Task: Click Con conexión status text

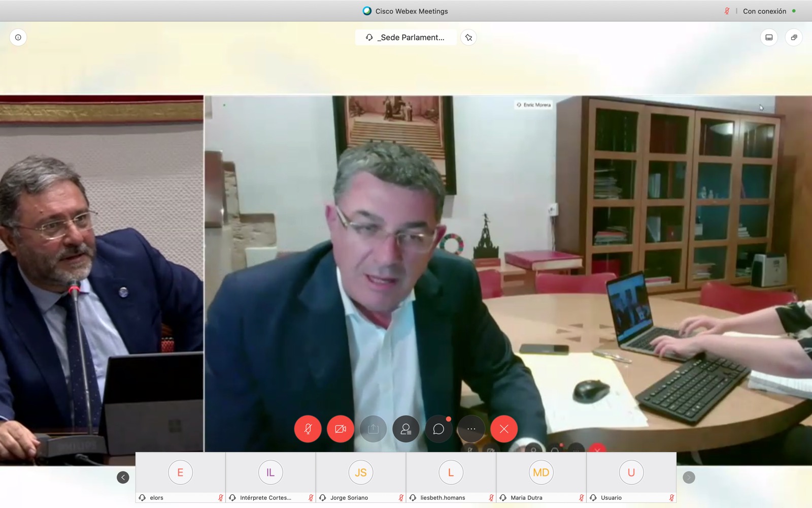Action: 764,11
